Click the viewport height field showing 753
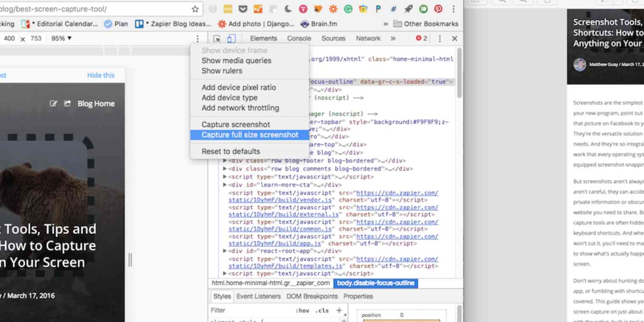 36,39
